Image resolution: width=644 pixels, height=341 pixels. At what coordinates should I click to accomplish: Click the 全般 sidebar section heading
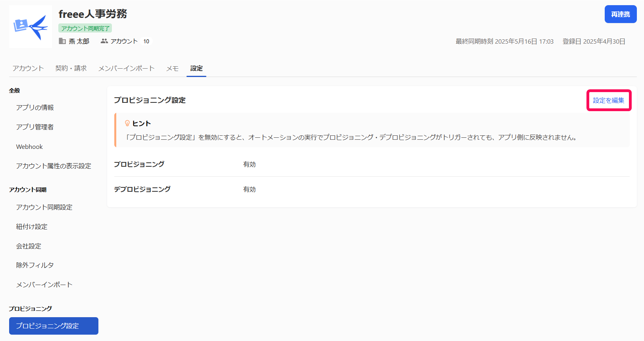tap(14, 91)
